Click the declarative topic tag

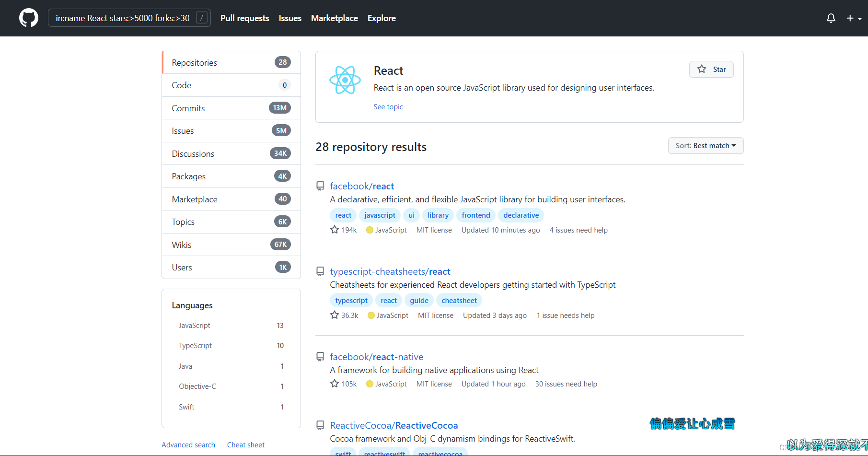tap(521, 215)
